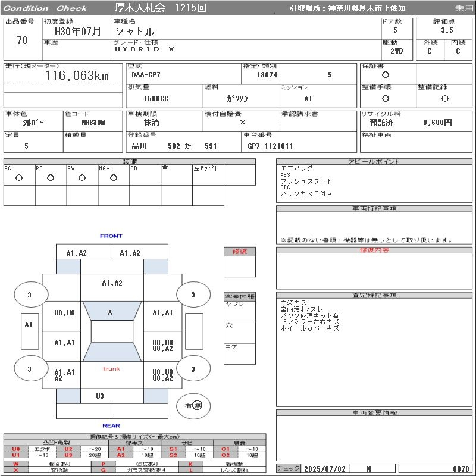The width and height of the screenshot is (476, 476).
Task: Click the circle mark under 整備記録
Action: (444, 98)
